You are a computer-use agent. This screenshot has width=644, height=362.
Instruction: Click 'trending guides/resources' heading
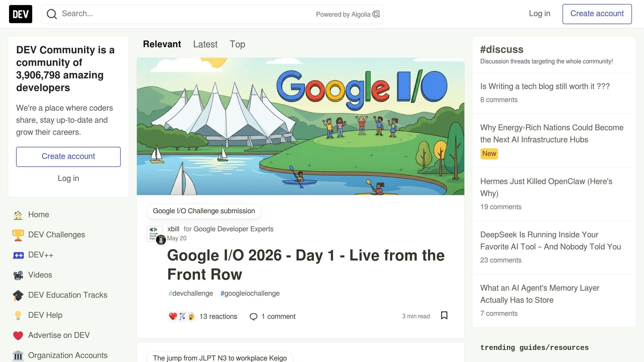tap(534, 348)
